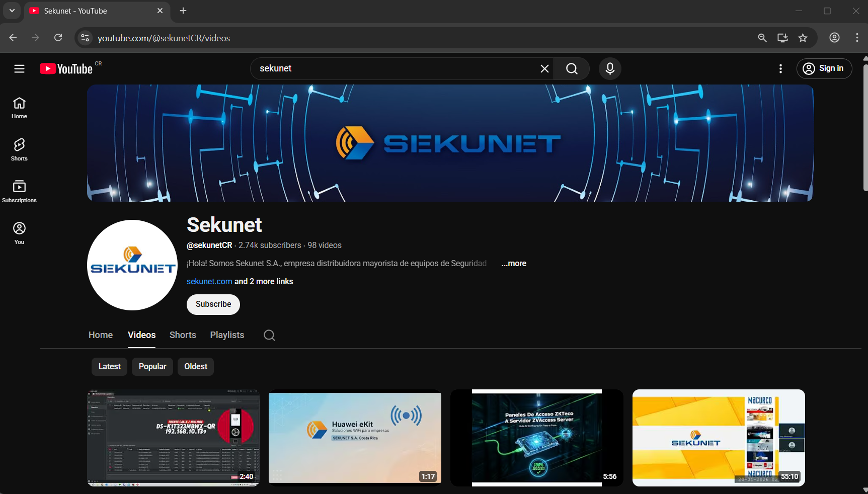Open the DS-K1T323MBWX-QR video thumbnail

174,438
